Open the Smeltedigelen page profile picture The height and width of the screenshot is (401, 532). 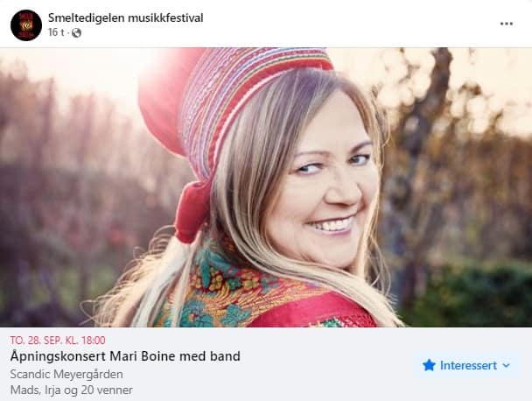(x=26, y=25)
